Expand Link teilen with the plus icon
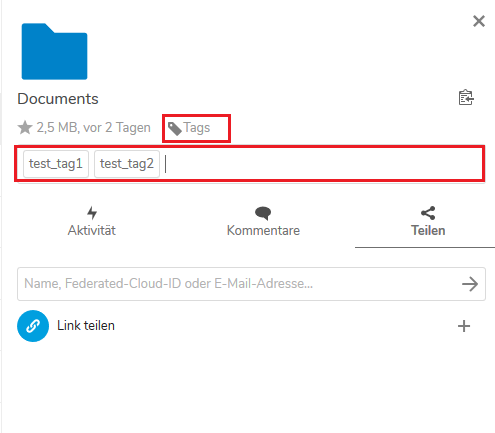The height and width of the screenshot is (433, 495). [464, 326]
